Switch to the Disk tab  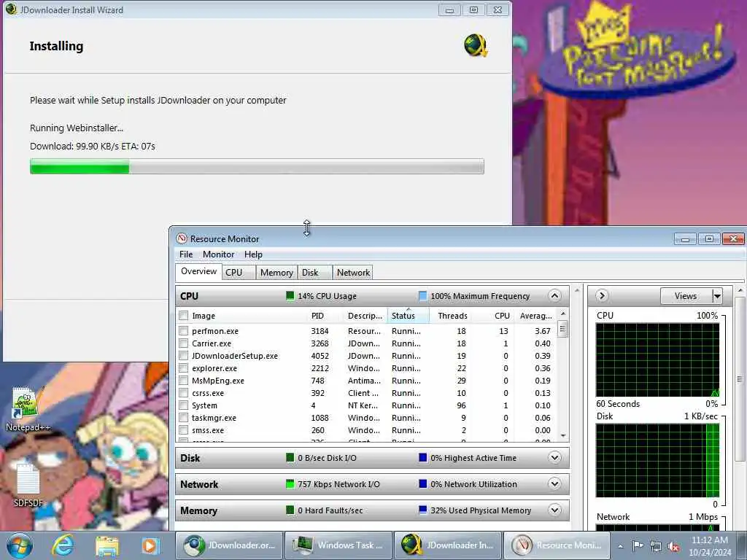(x=314, y=273)
